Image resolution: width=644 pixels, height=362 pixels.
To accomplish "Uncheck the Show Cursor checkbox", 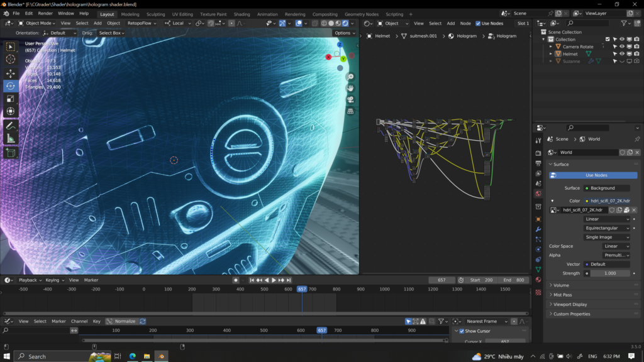I will [x=462, y=331].
